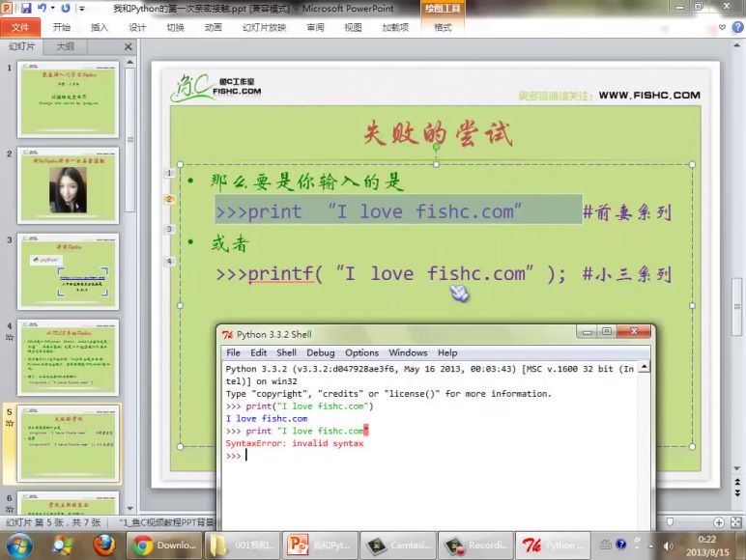Viewport: 746px width, 560px height.
Task: Click the 或者 bullet text
Action: [x=230, y=243]
